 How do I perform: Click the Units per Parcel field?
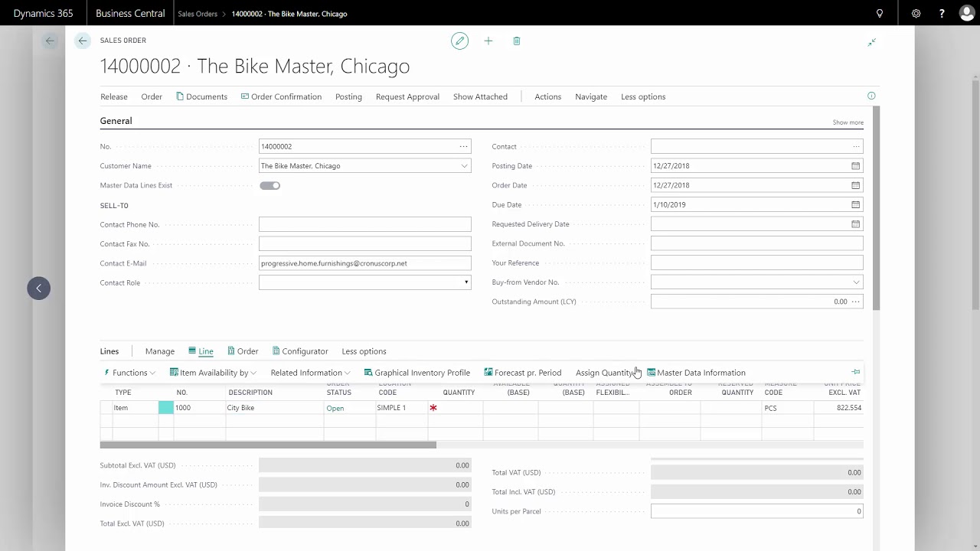(756, 511)
